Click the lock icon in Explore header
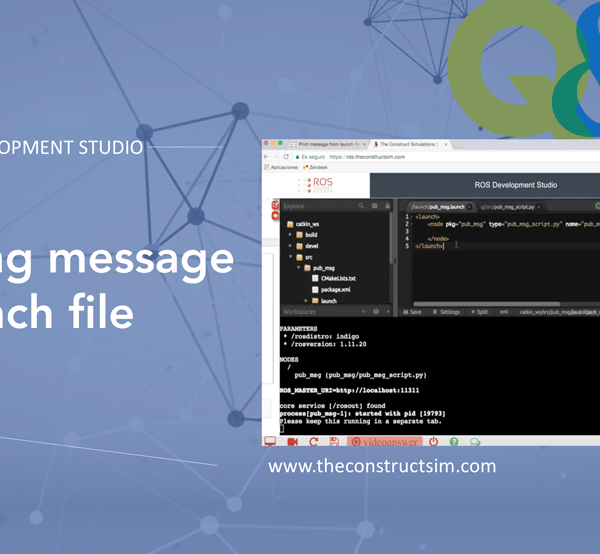600x554 pixels. click(x=388, y=206)
